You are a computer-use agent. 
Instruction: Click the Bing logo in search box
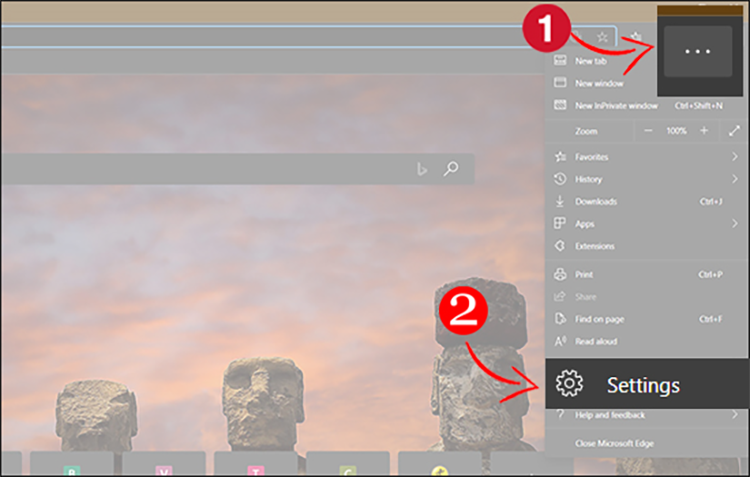pyautogui.click(x=421, y=169)
